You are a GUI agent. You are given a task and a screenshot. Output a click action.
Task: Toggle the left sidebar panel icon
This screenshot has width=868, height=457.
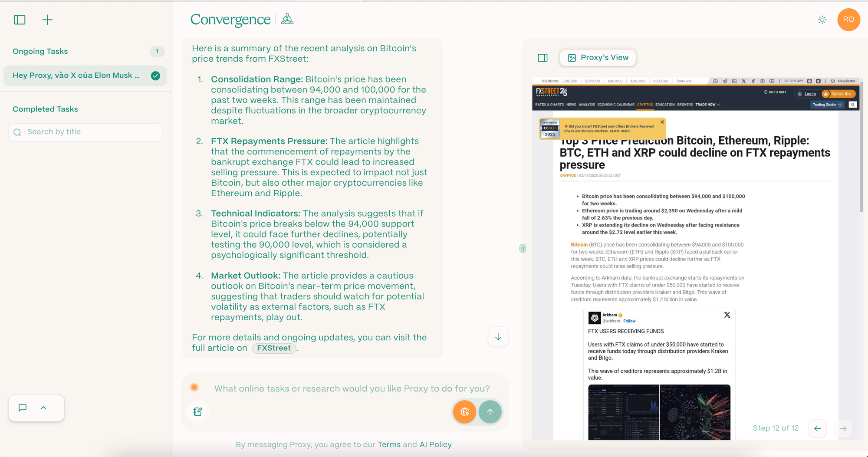tap(20, 20)
